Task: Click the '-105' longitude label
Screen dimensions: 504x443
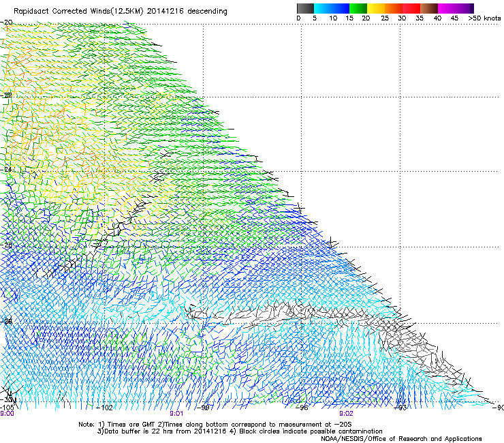Action: (x=7, y=408)
